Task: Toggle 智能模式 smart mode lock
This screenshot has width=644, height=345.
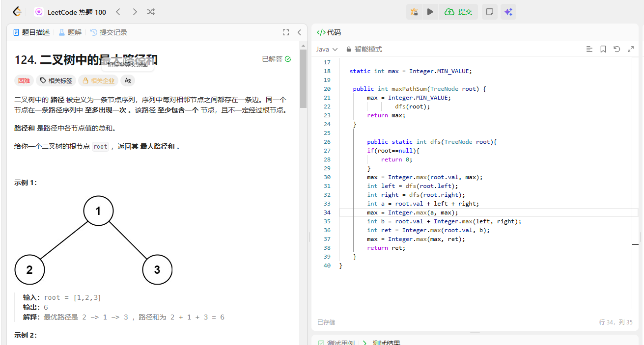Action: tap(364, 49)
